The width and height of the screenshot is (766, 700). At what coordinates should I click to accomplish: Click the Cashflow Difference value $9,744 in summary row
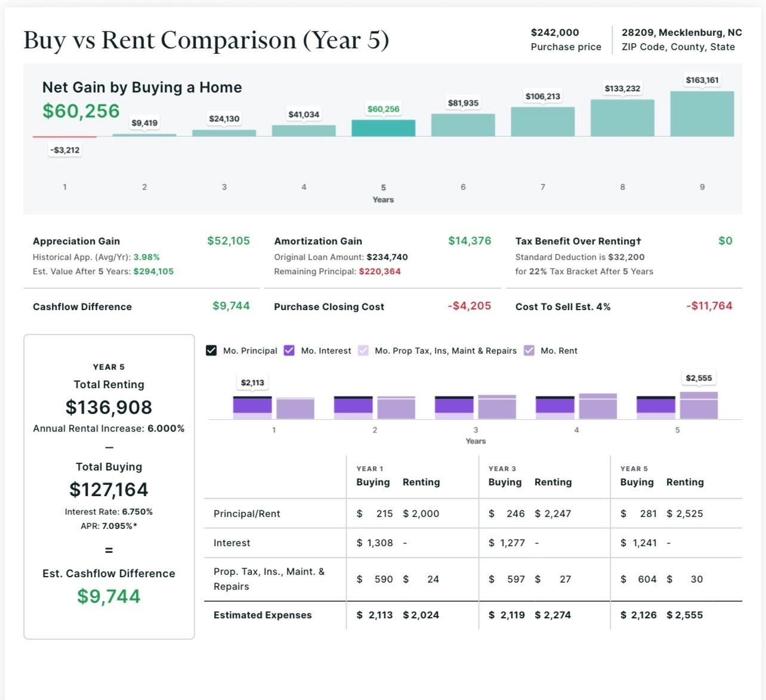click(231, 306)
